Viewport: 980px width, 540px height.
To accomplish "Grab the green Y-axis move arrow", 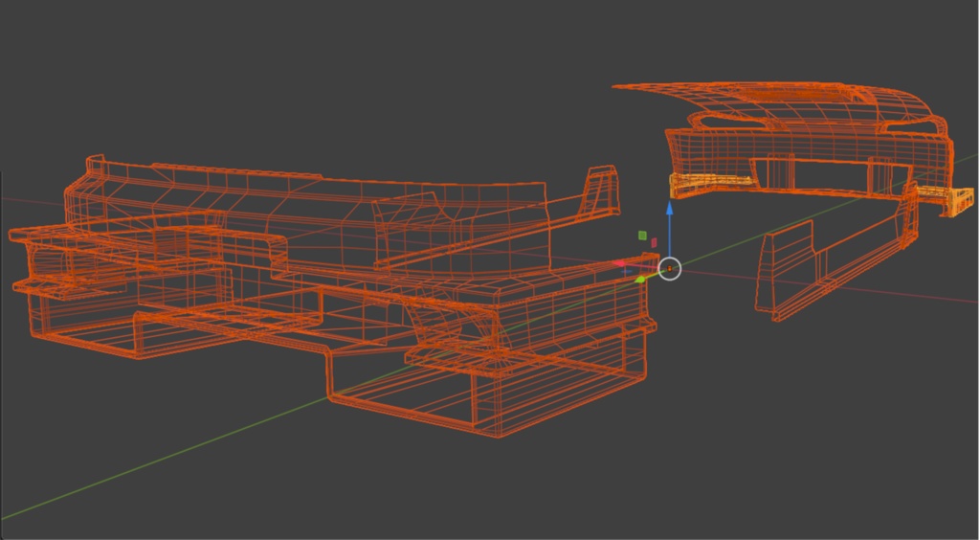I will 640,280.
